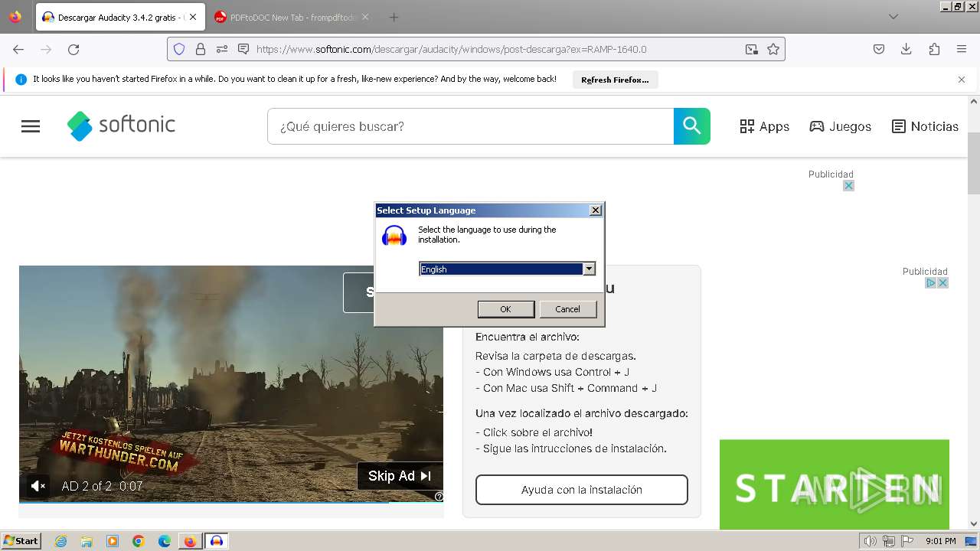Open network status tray icon
The height and width of the screenshot is (551, 980).
[x=889, y=541]
